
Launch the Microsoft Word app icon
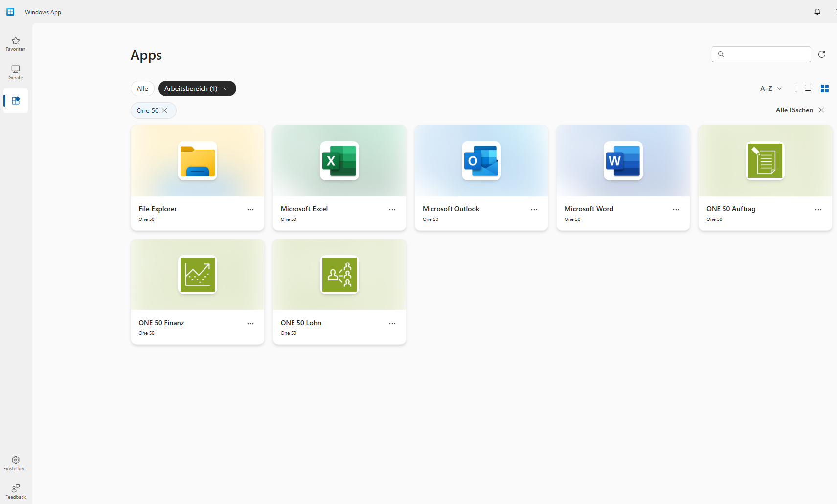click(x=623, y=161)
